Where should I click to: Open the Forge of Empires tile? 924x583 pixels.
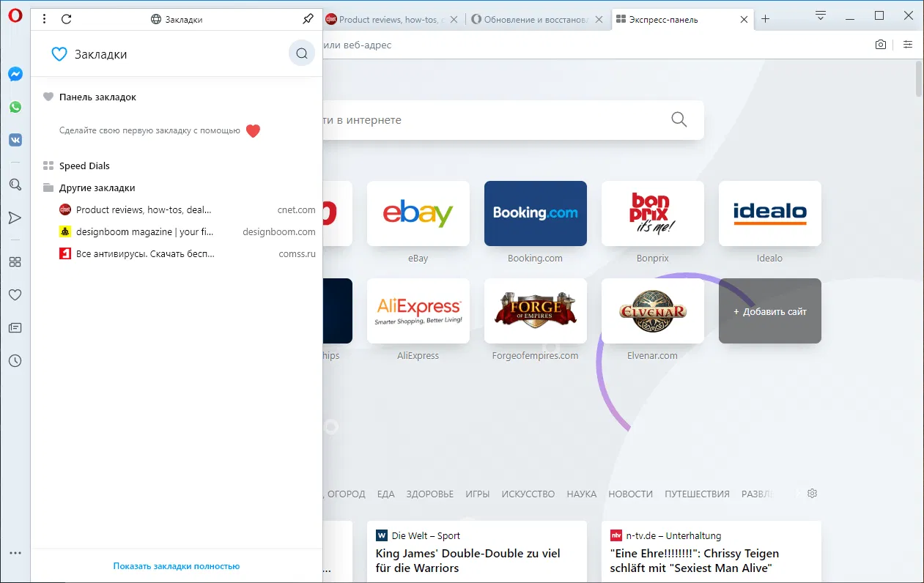(x=536, y=311)
